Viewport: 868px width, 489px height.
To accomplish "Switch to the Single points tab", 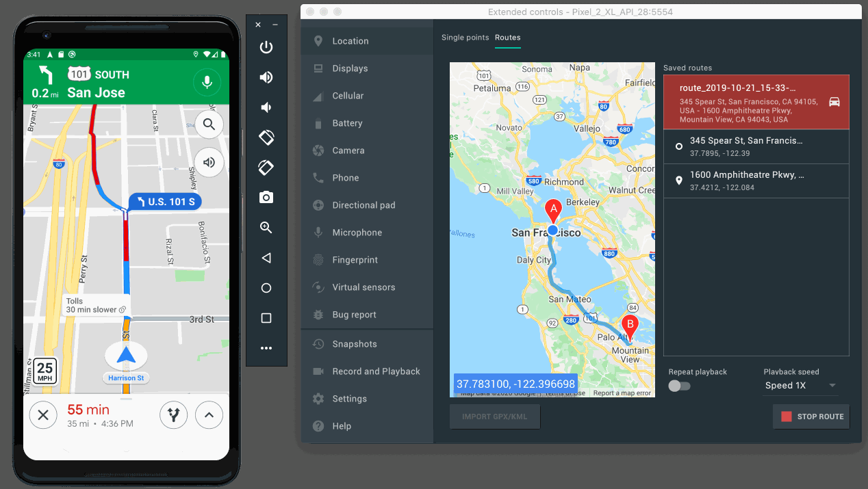I will click(465, 38).
